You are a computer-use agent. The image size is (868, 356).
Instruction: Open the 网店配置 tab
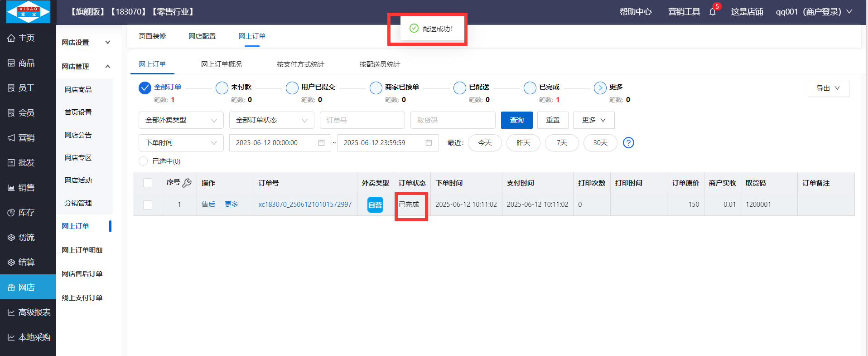click(x=202, y=36)
